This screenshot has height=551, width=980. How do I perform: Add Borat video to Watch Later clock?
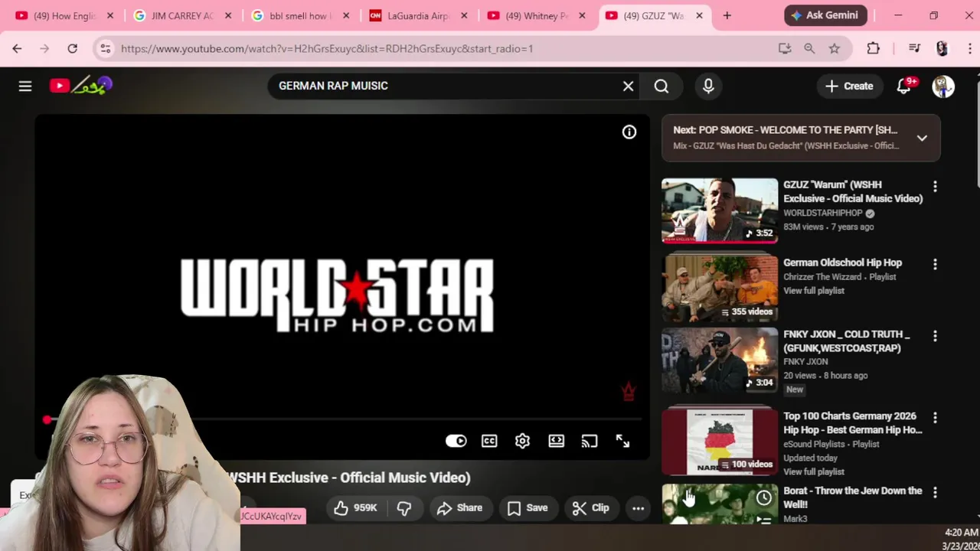[x=764, y=499]
